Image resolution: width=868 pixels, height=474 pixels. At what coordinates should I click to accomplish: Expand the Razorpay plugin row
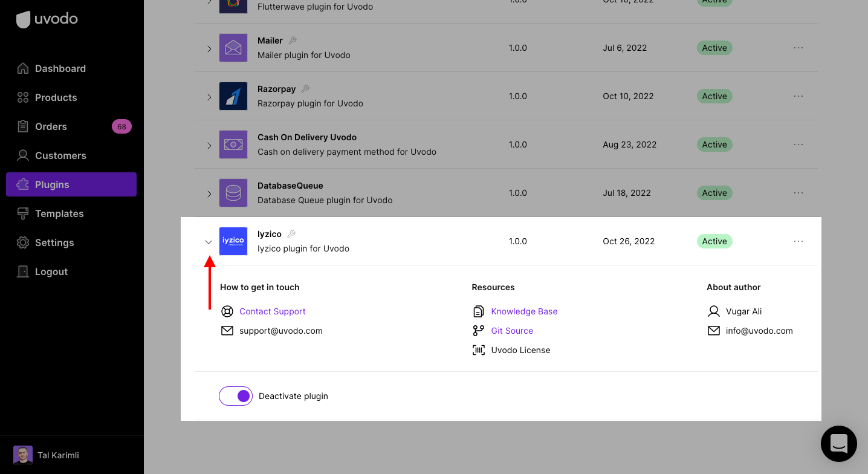click(x=209, y=97)
